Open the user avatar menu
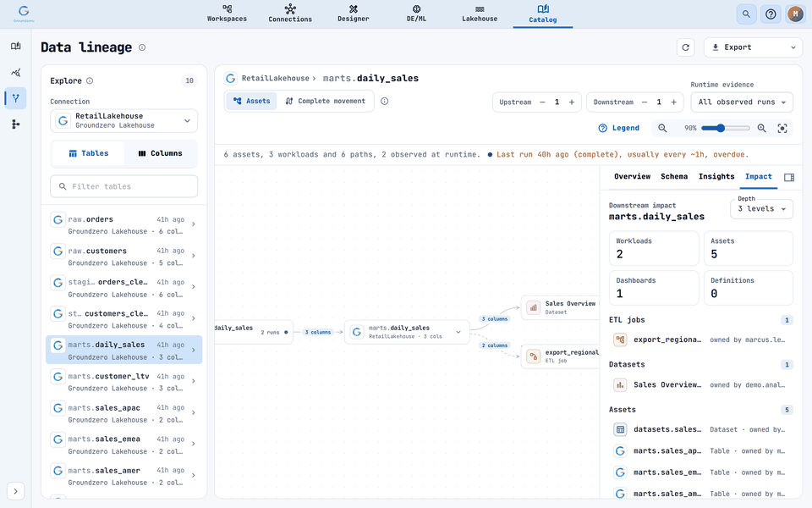This screenshot has height=508, width=812. (x=795, y=14)
